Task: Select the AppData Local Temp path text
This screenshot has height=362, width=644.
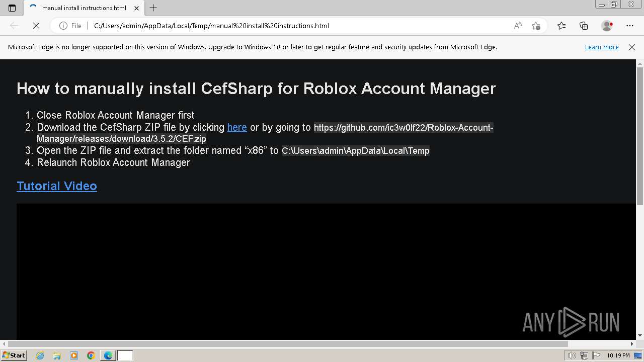Action: 356,151
